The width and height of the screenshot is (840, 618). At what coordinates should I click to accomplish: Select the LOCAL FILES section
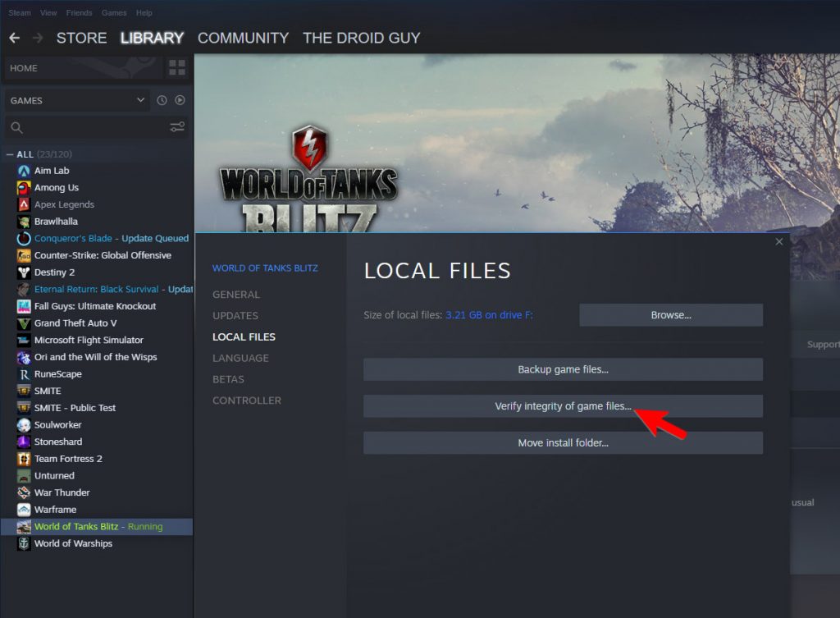tap(244, 337)
